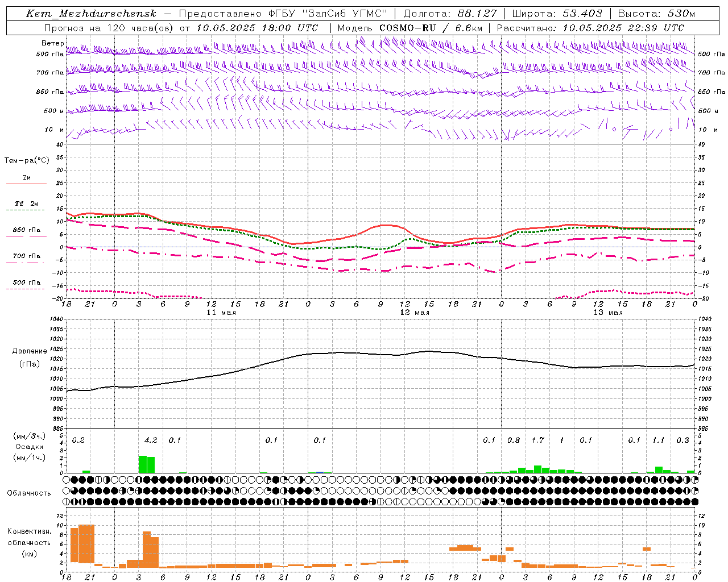This screenshot has height=582, width=728.
Task: Click the '(мм/3ч.)' precipitation unit label
Action: [29, 436]
